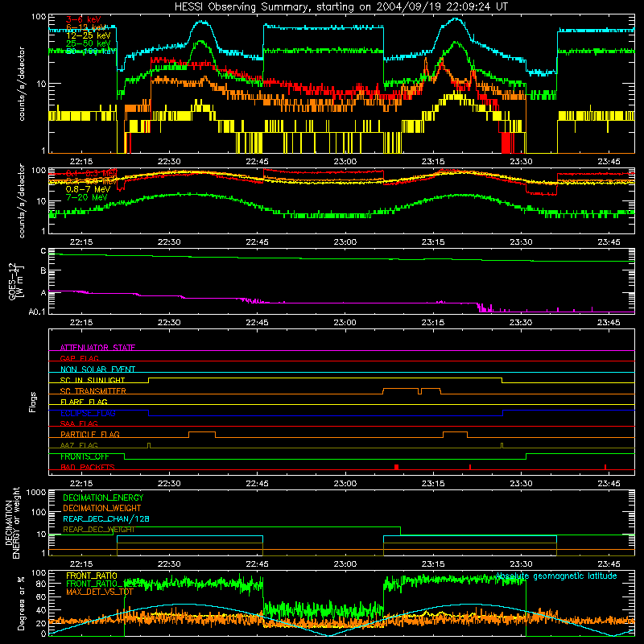Select the cyan 50-100 keV legend label

coord(91,52)
